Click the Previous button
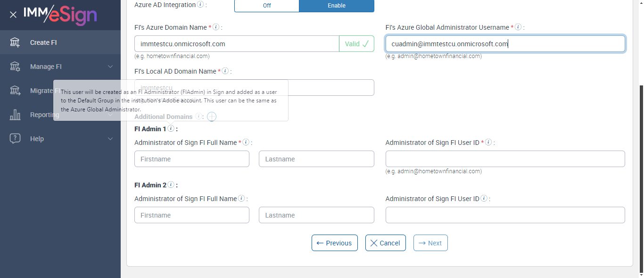Image resolution: width=644 pixels, height=278 pixels. (334, 243)
